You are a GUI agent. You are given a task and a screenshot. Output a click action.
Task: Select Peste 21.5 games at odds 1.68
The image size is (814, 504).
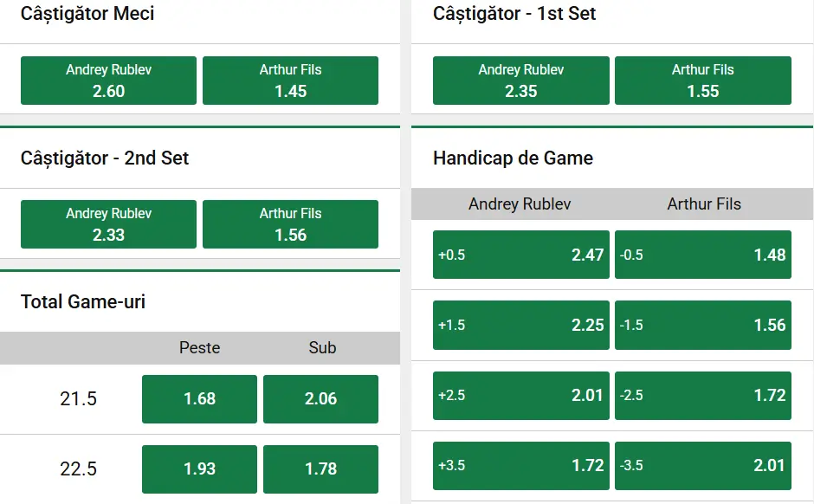(x=199, y=399)
